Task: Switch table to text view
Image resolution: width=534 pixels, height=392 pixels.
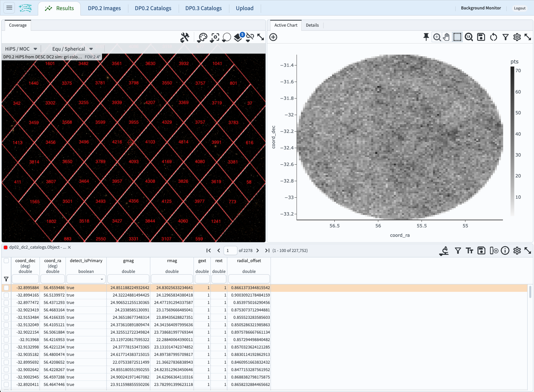Action: (469, 251)
